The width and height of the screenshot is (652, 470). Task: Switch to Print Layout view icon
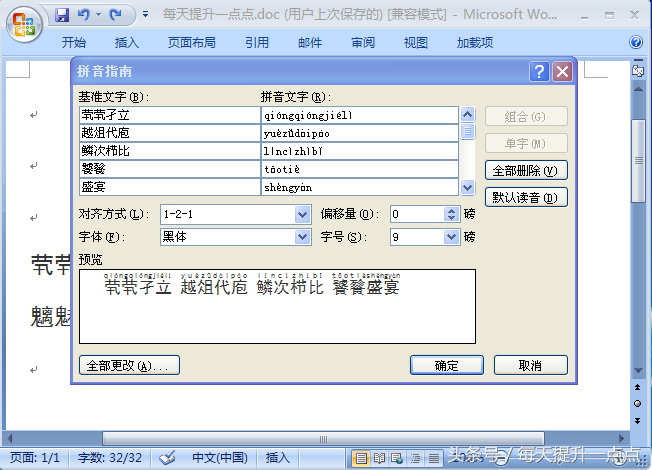tap(361, 458)
